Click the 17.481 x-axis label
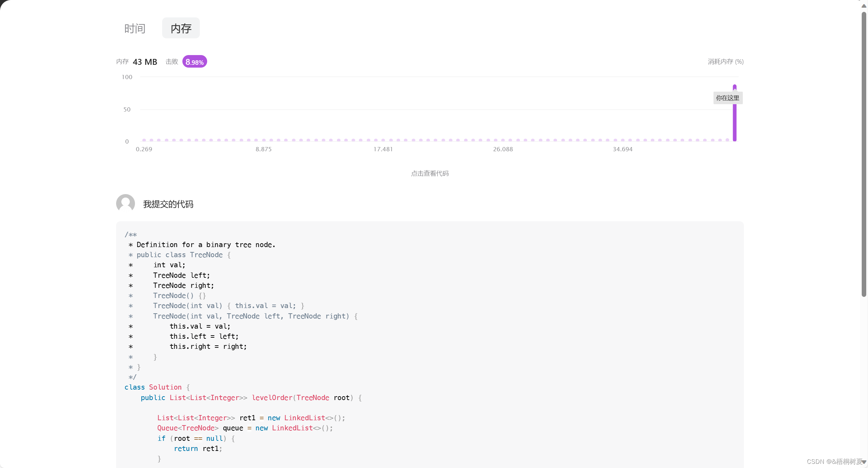 pyautogui.click(x=383, y=149)
